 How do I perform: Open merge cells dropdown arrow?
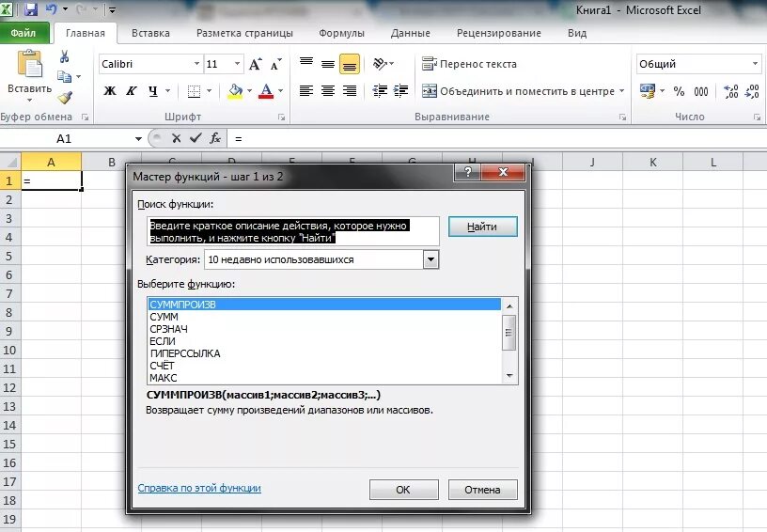pos(621,91)
